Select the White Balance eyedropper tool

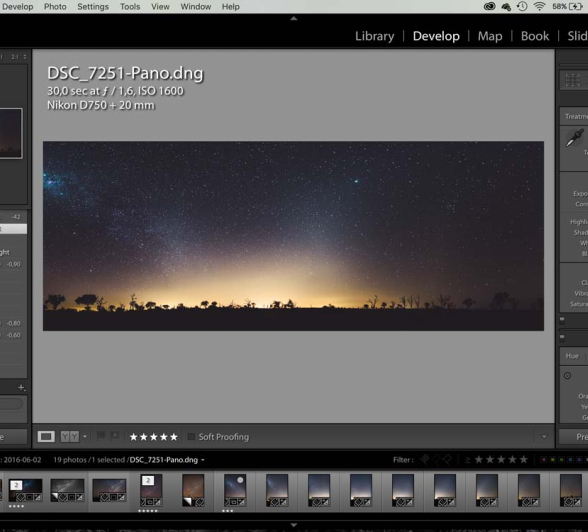tap(574, 138)
